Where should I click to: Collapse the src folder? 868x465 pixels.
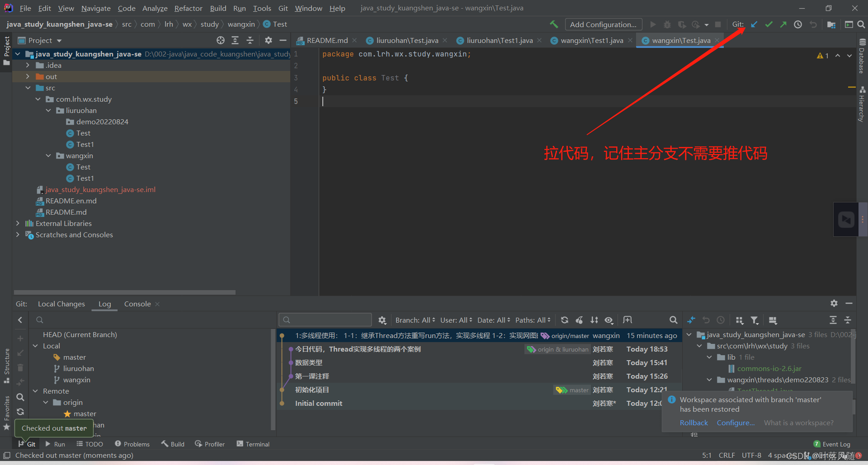[x=28, y=88]
